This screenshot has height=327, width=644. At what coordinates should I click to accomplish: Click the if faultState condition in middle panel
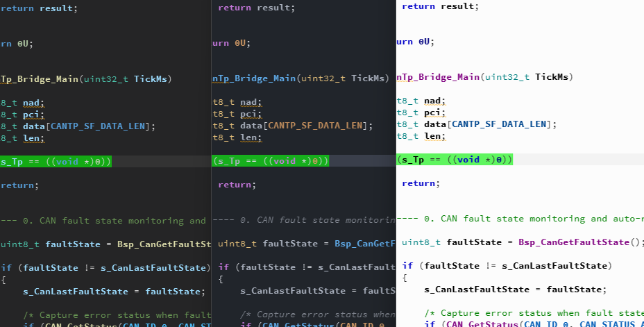(x=307, y=267)
